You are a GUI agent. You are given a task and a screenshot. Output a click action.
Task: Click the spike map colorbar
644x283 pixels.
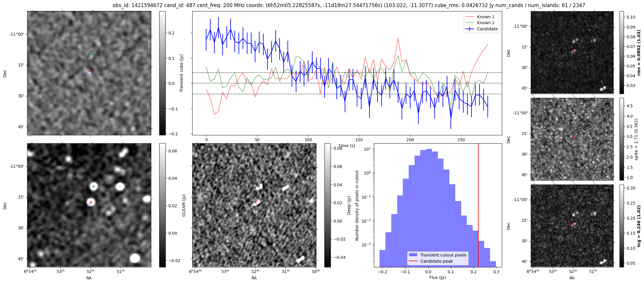click(622, 139)
